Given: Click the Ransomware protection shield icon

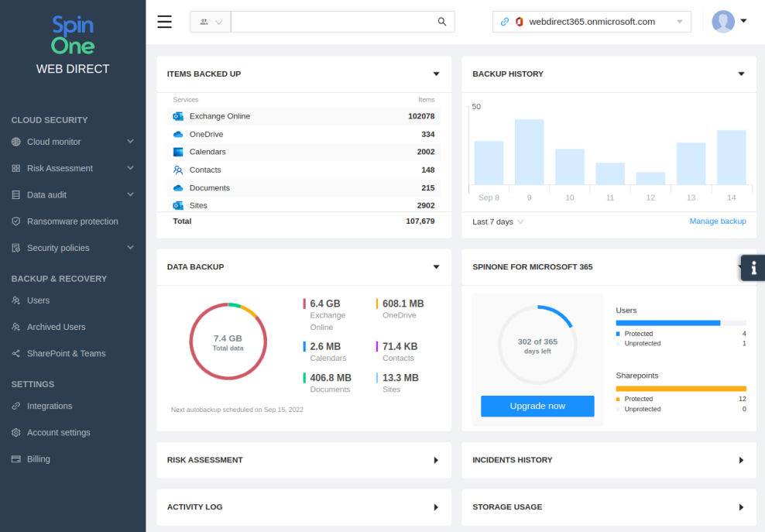Looking at the screenshot, I should tap(16, 221).
